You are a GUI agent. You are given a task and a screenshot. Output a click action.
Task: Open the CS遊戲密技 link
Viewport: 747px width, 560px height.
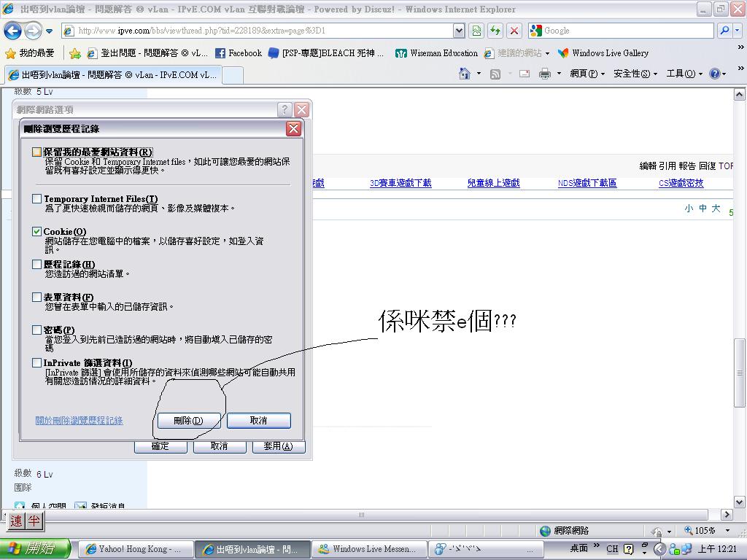pos(681,183)
